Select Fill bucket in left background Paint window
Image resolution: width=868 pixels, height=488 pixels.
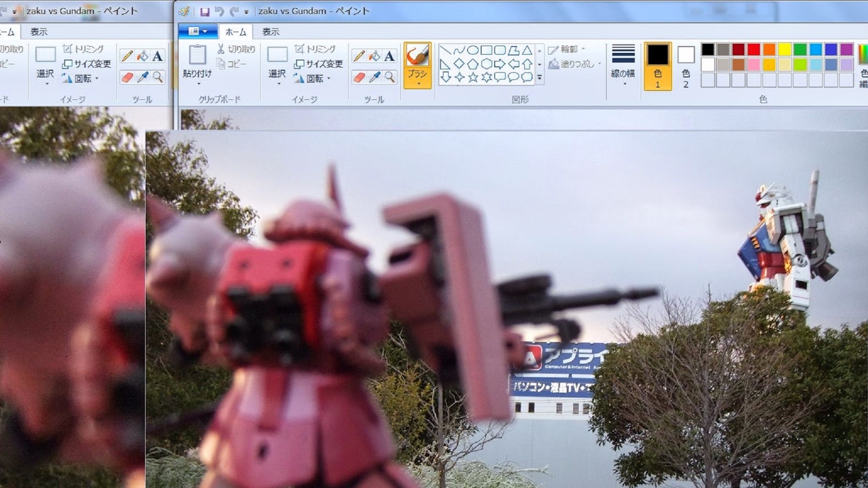click(x=142, y=56)
